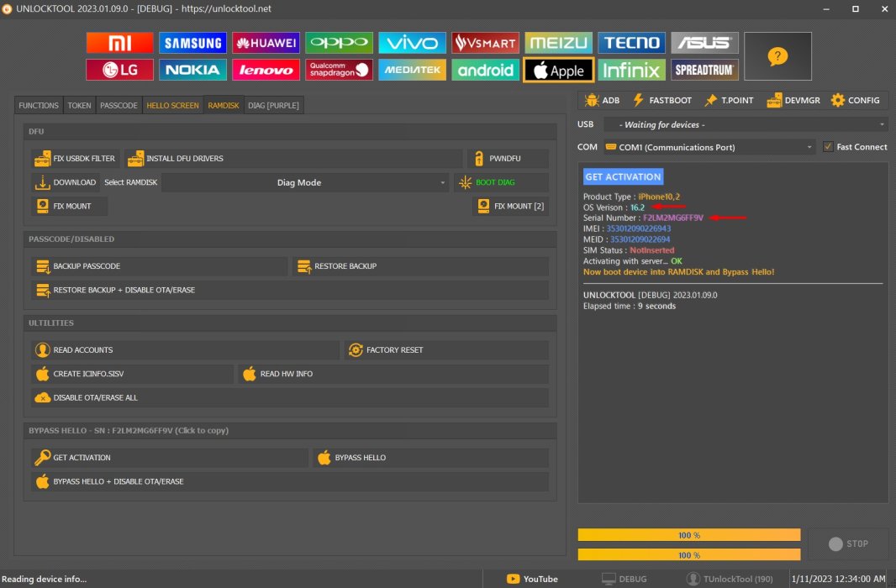
Task: Select the Asus brand tile
Action: point(704,43)
